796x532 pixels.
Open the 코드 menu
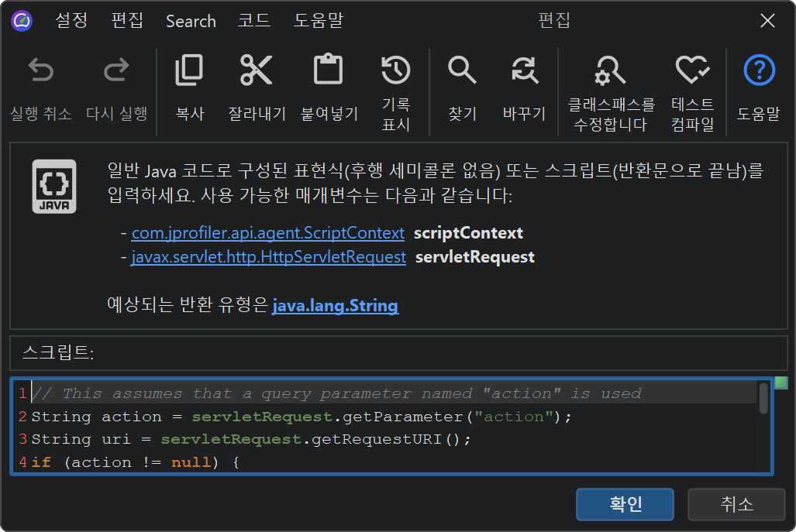point(254,21)
